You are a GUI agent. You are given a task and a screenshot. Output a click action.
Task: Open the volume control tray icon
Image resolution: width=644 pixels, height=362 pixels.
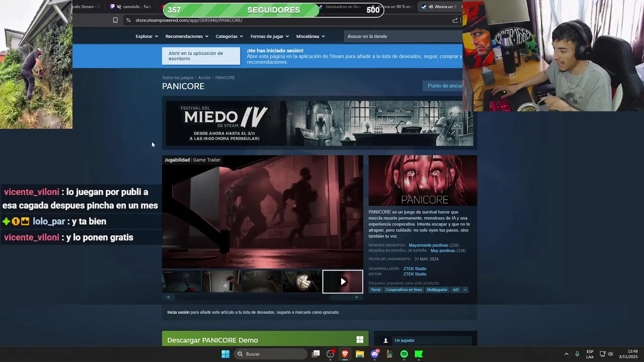coord(610,354)
